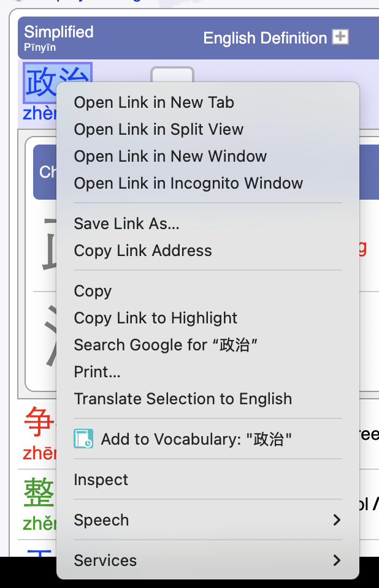Open the 整 dictionary entry
Image resolution: width=379 pixels, height=588 pixels.
(x=34, y=490)
